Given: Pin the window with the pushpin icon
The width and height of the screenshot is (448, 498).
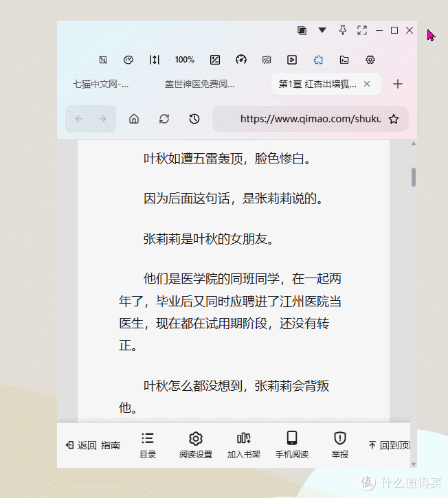Looking at the screenshot, I should pyautogui.click(x=342, y=30).
